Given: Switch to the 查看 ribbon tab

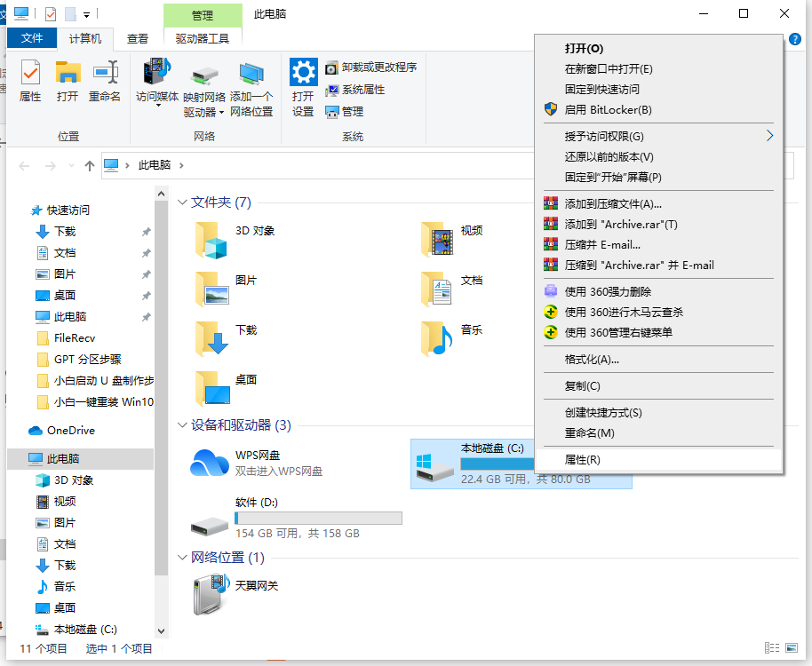Looking at the screenshot, I should [x=138, y=38].
